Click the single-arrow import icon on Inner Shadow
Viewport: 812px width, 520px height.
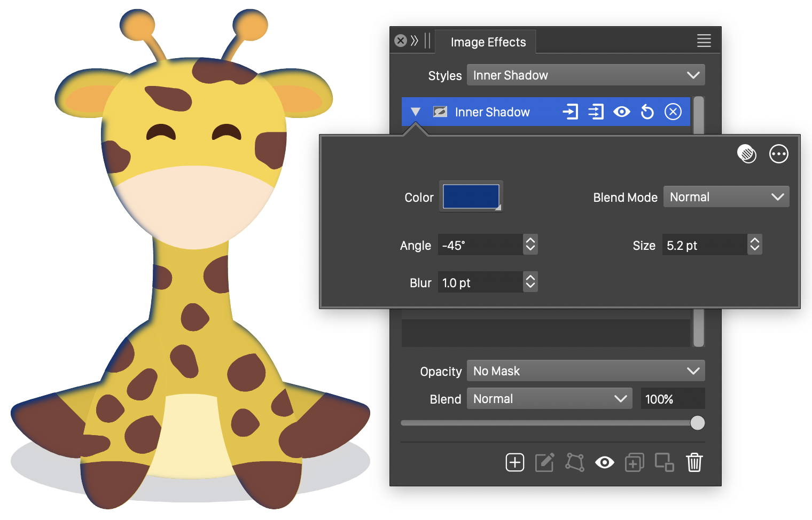coord(570,112)
